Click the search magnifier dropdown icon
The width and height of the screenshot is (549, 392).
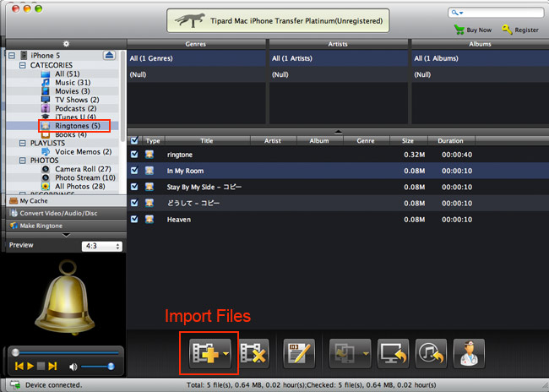[457, 13]
